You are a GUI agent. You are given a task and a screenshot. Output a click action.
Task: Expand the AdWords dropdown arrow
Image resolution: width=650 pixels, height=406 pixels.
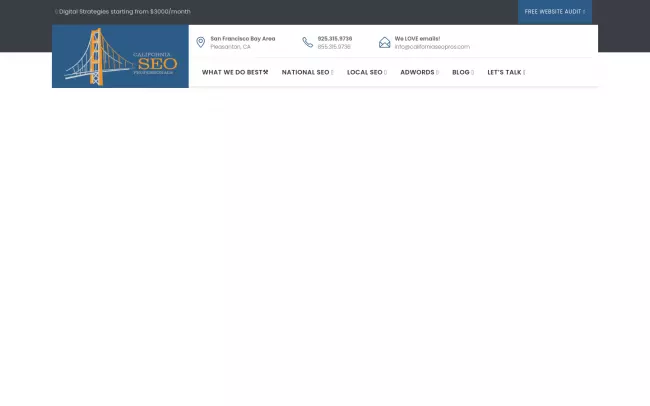pos(437,72)
